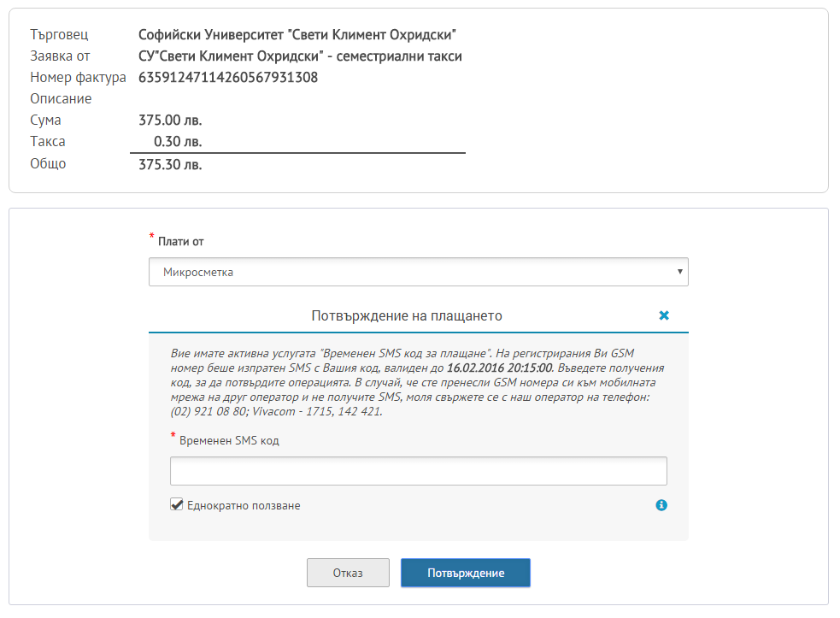The image size is (840, 618).
Task: Cancel payment with the Отказ button
Action: coord(348,573)
